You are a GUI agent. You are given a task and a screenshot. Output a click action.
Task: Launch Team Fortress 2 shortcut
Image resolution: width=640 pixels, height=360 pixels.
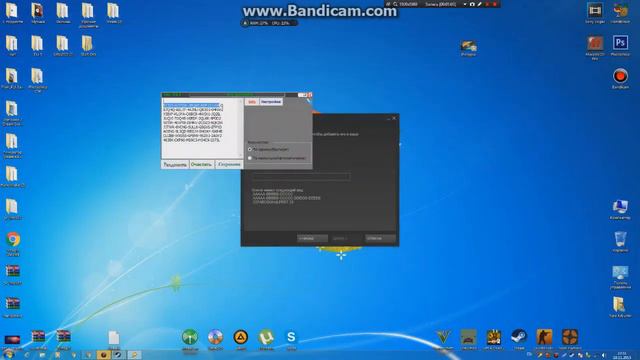(x=569, y=337)
